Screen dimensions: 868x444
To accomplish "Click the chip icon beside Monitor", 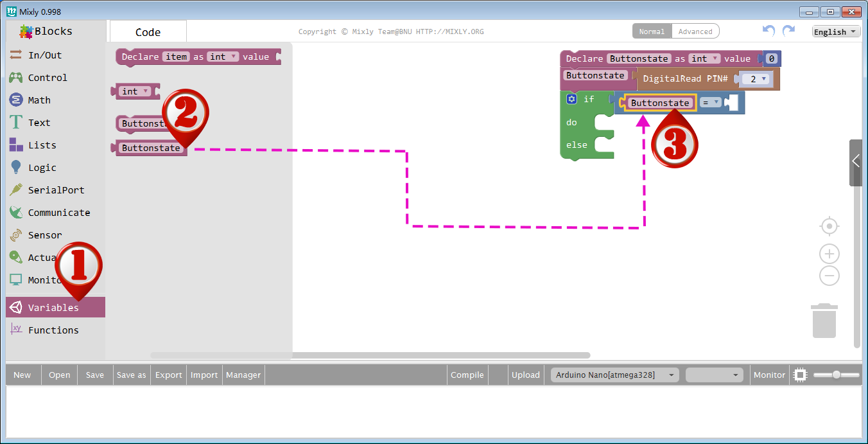I will click(x=800, y=375).
